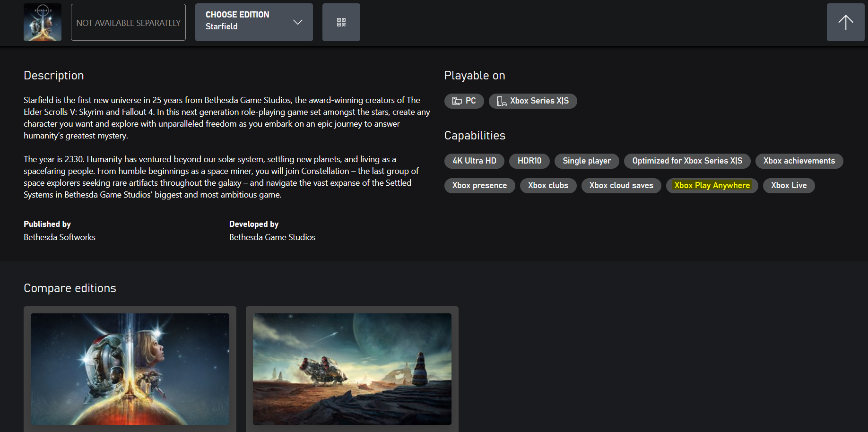Click Not Available Separately button
The image size is (868, 432).
(128, 22)
